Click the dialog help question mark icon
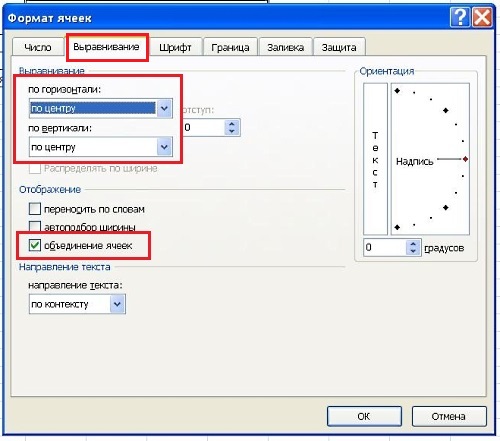This screenshot has height=441, width=500. click(x=459, y=17)
